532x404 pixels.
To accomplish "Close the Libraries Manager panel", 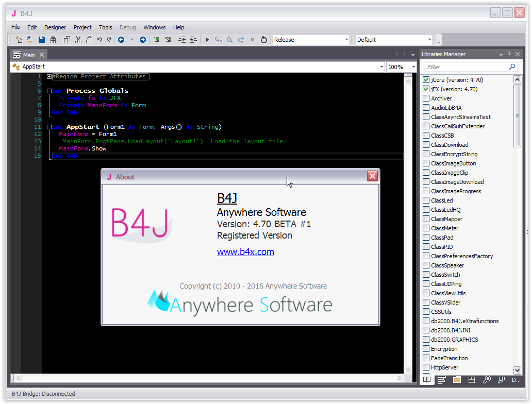I will tap(518, 54).
